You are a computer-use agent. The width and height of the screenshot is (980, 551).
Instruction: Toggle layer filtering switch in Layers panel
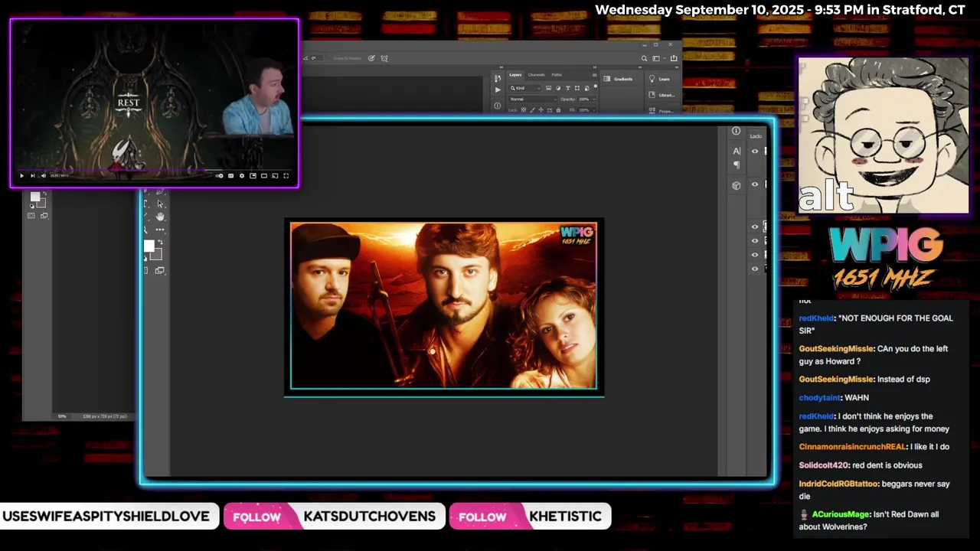coord(596,86)
